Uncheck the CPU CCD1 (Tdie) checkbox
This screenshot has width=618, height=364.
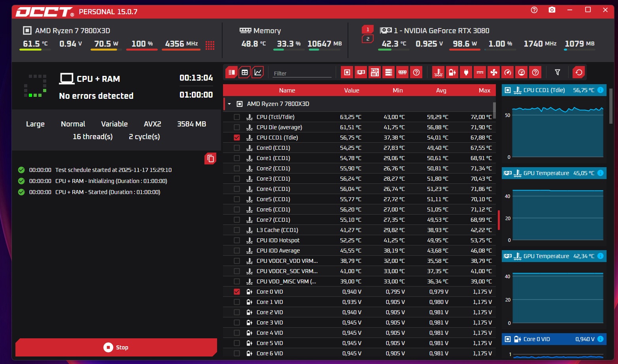coord(237,138)
